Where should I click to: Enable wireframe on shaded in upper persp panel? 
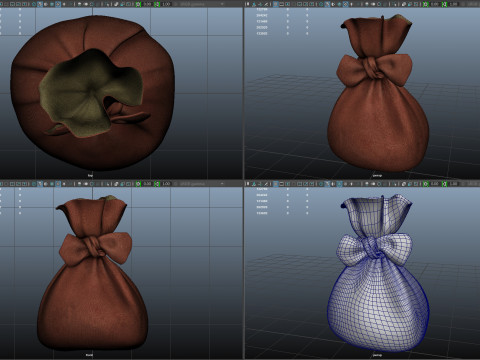pyautogui.click(x=339, y=4)
